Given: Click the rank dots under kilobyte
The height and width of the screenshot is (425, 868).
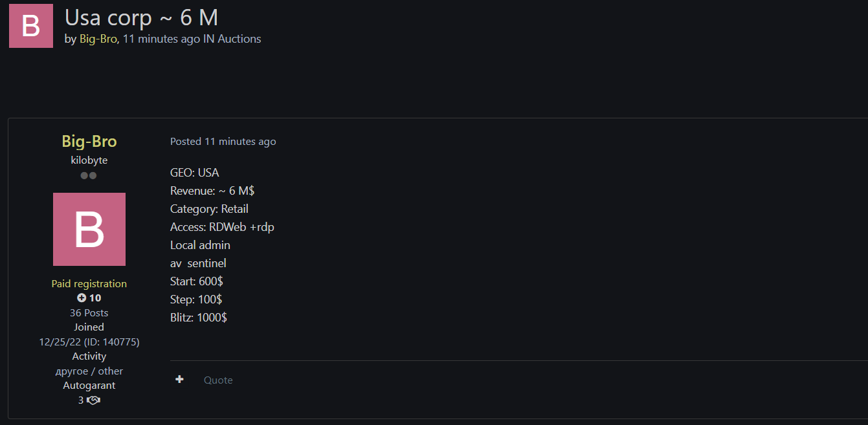Looking at the screenshot, I should (89, 175).
